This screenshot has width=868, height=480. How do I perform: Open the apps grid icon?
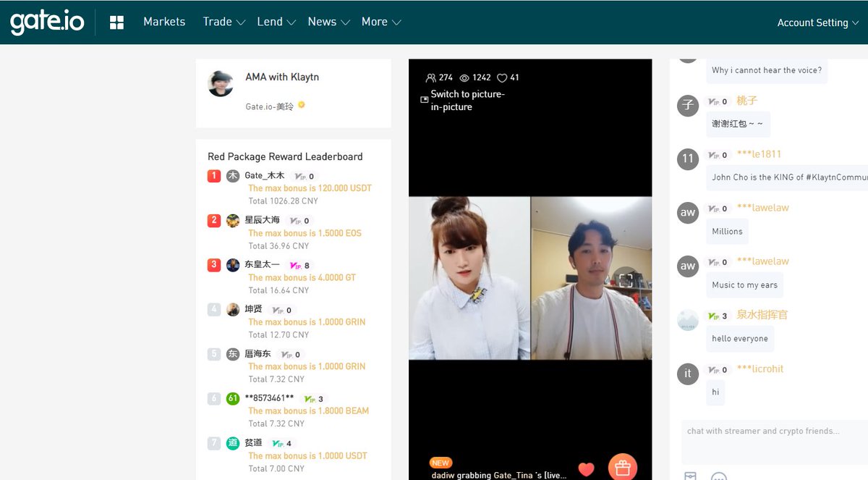[116, 22]
